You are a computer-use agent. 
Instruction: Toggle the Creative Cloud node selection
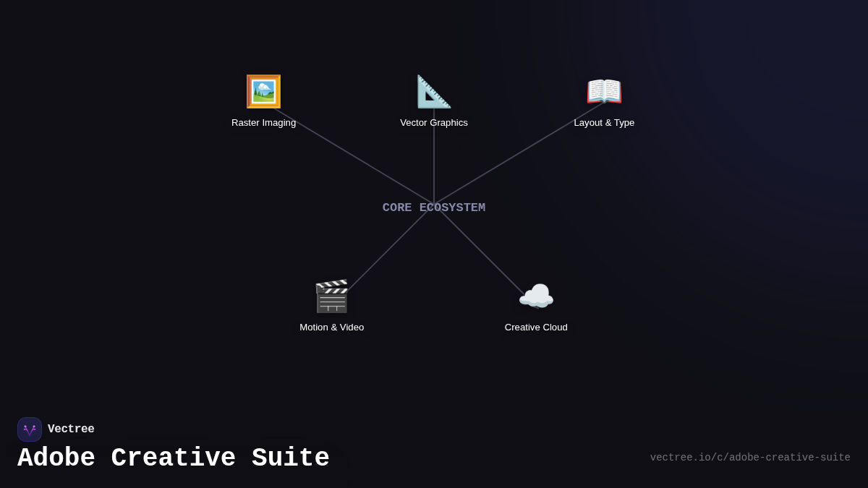pyautogui.click(x=536, y=296)
